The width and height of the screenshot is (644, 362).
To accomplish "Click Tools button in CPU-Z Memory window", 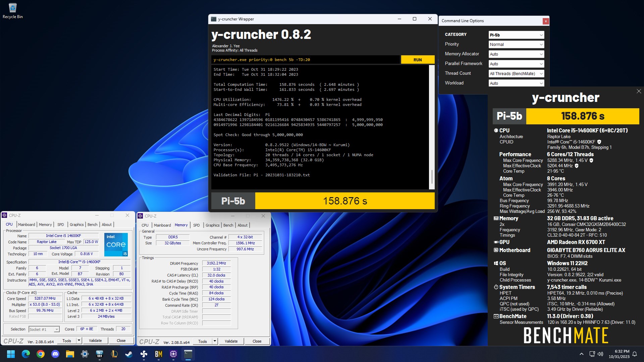I will (x=203, y=342).
